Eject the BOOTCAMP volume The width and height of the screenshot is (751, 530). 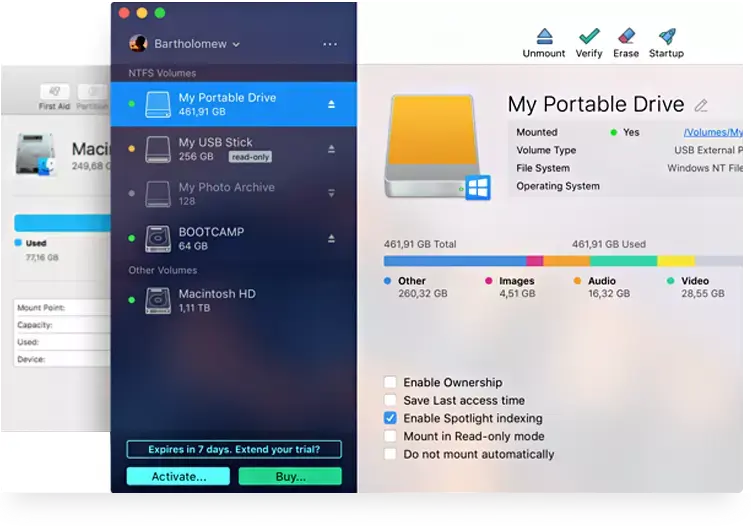pos(331,238)
